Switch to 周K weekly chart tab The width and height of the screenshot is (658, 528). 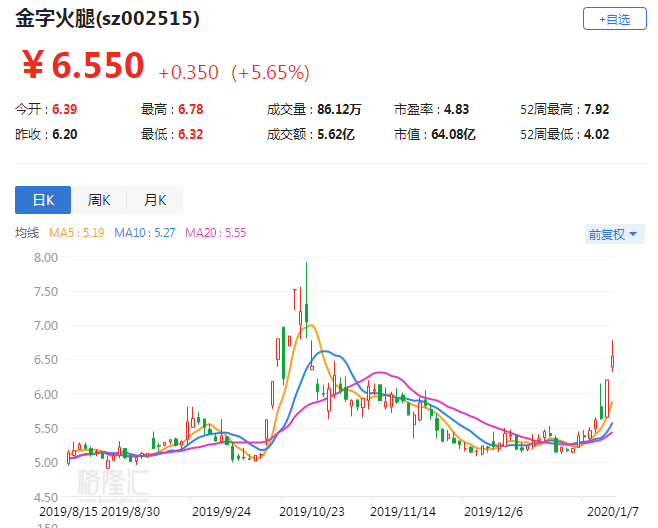click(x=99, y=200)
